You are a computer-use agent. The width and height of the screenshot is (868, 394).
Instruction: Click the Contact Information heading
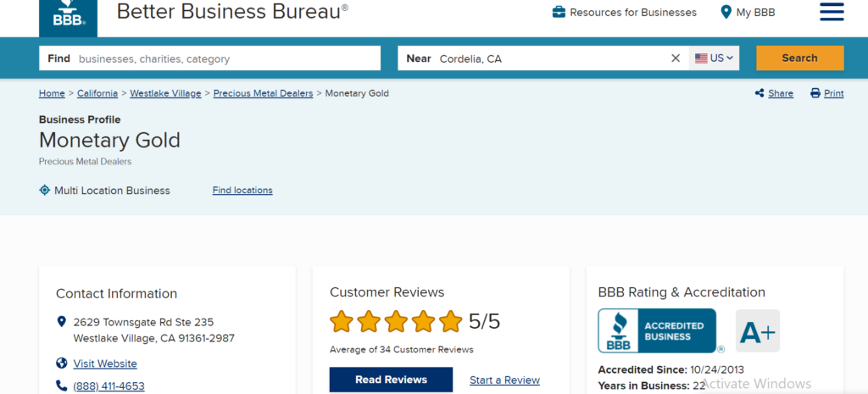pyautogui.click(x=117, y=294)
